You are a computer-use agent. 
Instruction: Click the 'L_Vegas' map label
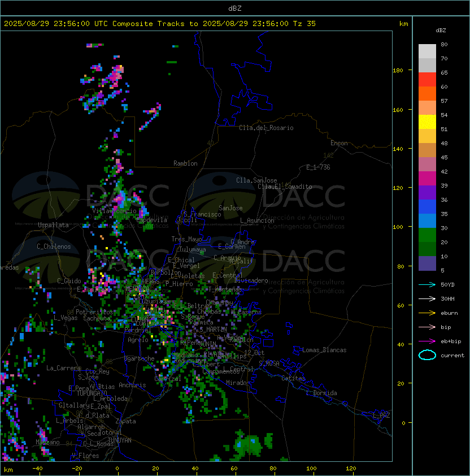[x=66, y=318]
